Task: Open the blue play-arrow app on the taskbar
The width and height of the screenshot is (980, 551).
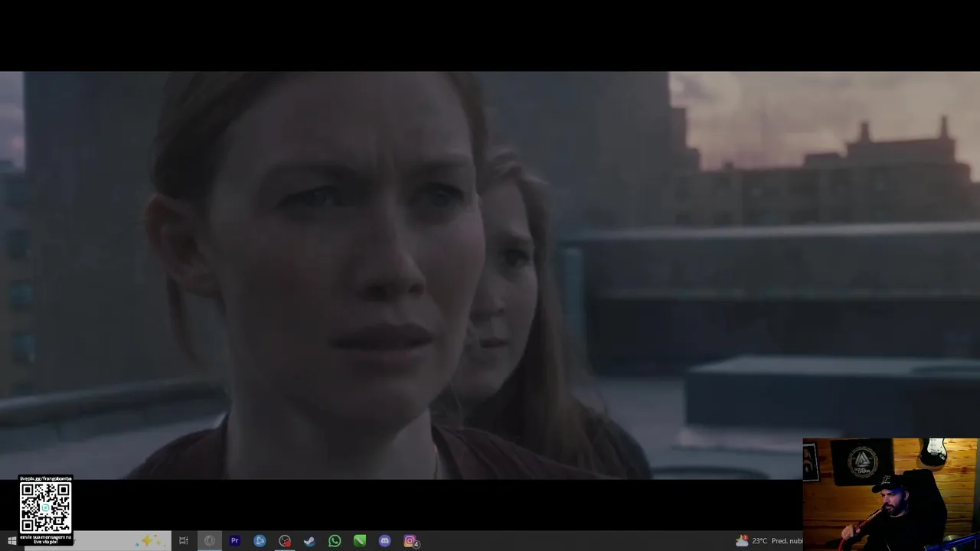Action: (x=260, y=541)
